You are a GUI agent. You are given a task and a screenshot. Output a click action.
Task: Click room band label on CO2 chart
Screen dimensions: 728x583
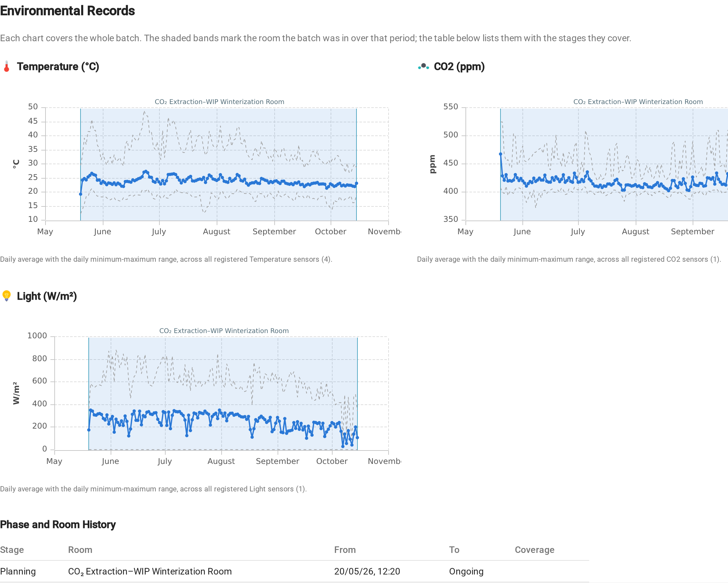(x=638, y=101)
